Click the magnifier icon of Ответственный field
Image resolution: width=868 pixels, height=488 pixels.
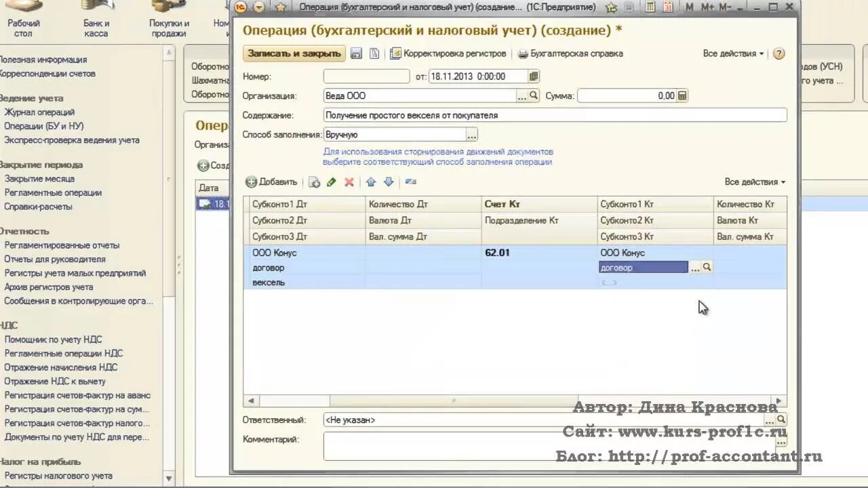[x=781, y=420]
